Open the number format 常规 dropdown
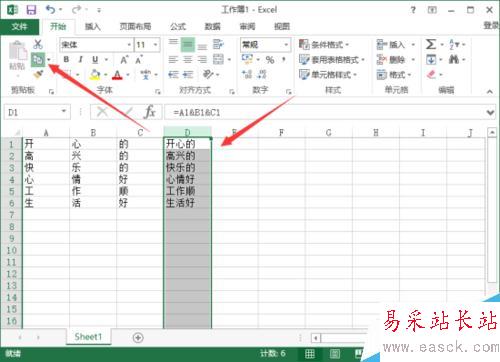 (286, 45)
